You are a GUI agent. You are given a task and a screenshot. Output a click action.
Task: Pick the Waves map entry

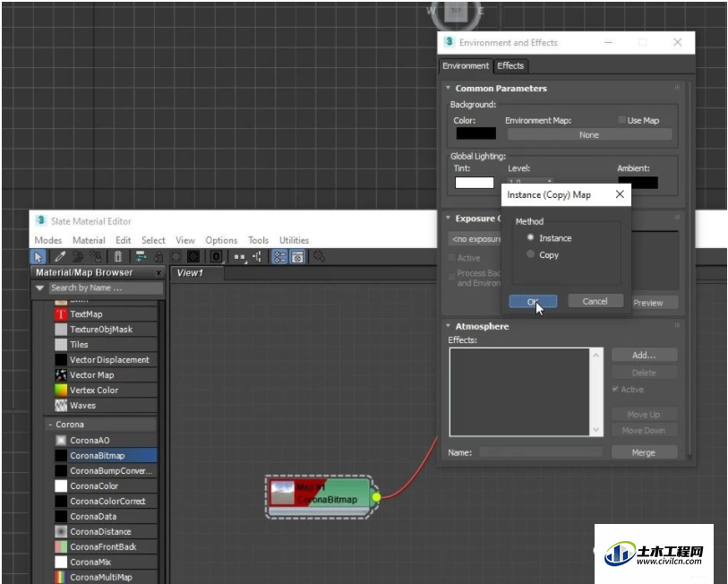[x=106, y=406]
